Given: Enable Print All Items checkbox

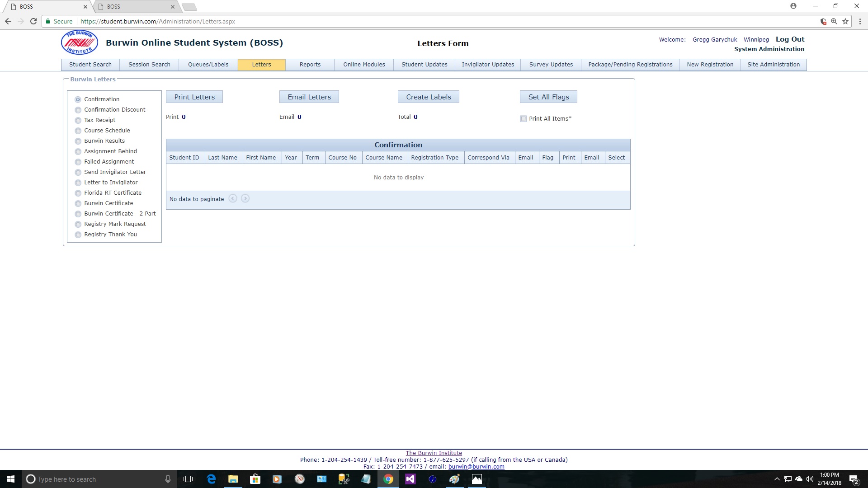Looking at the screenshot, I should pos(523,118).
